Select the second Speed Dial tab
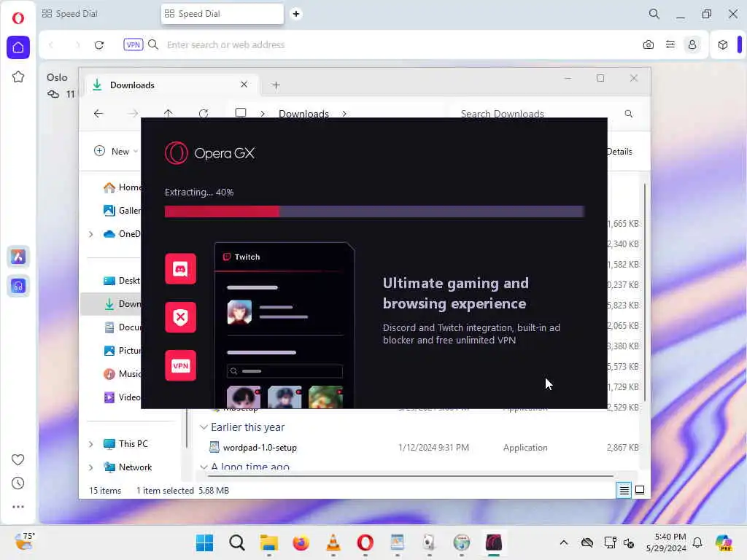Screen dimensions: 747x560 tap(222, 14)
